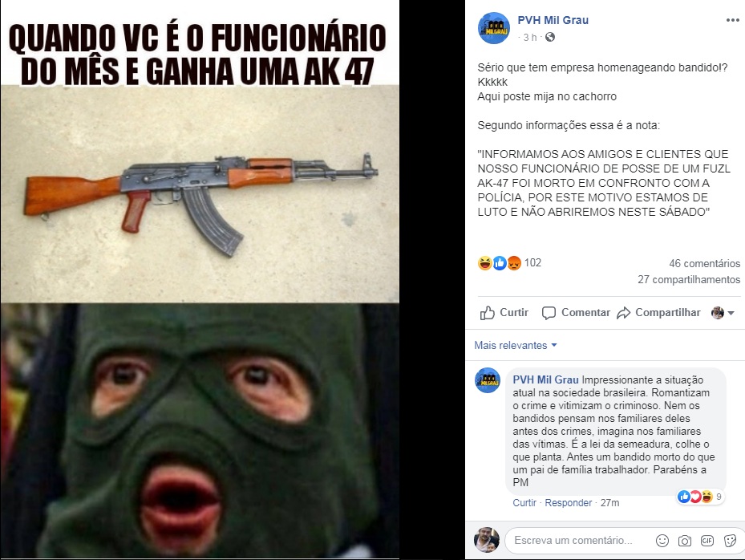Click the Compartilhar share button
The width and height of the screenshot is (745, 560).
(x=658, y=312)
